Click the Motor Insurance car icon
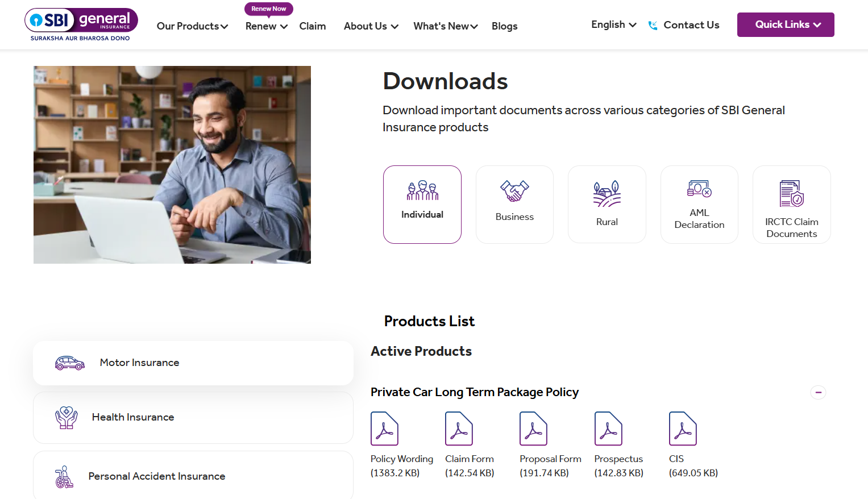The image size is (868, 499). 69,362
